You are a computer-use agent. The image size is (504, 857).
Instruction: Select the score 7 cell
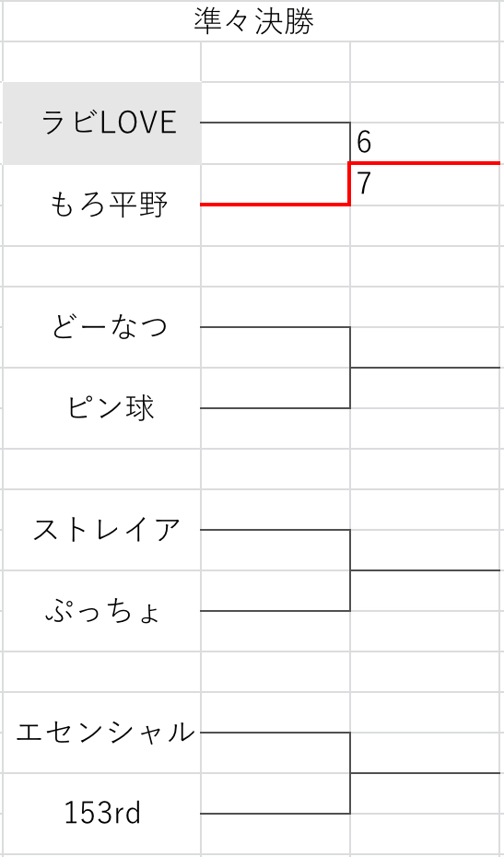tap(365, 184)
